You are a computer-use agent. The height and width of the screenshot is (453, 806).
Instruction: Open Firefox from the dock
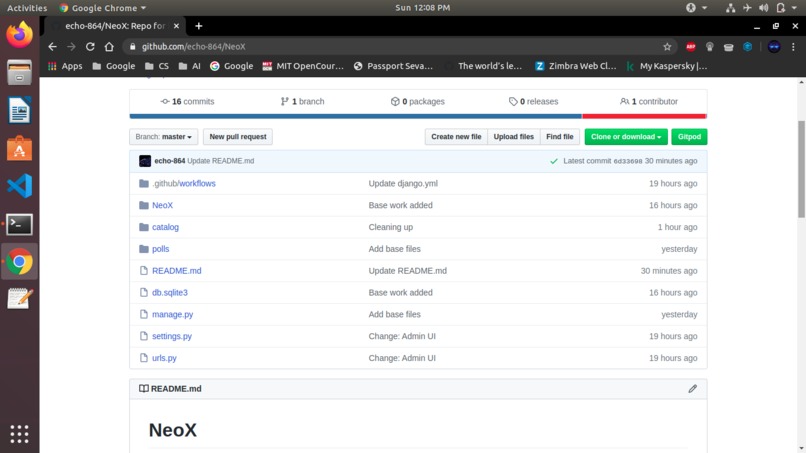[x=20, y=34]
